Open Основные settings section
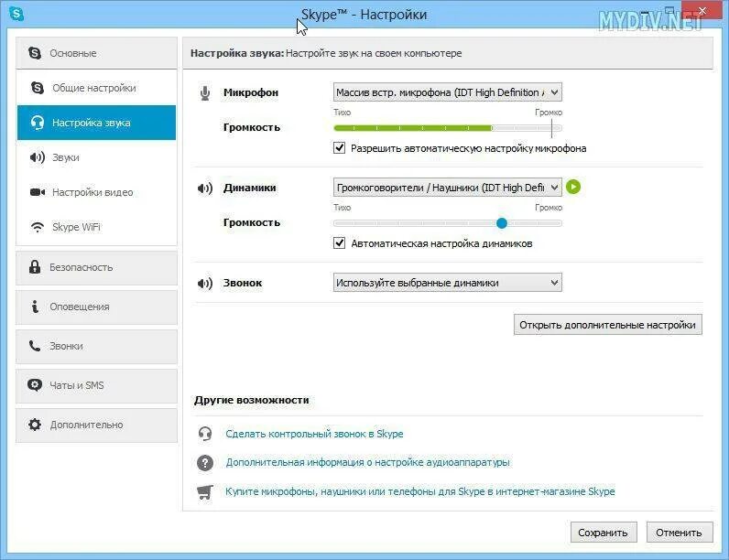 tap(97, 53)
